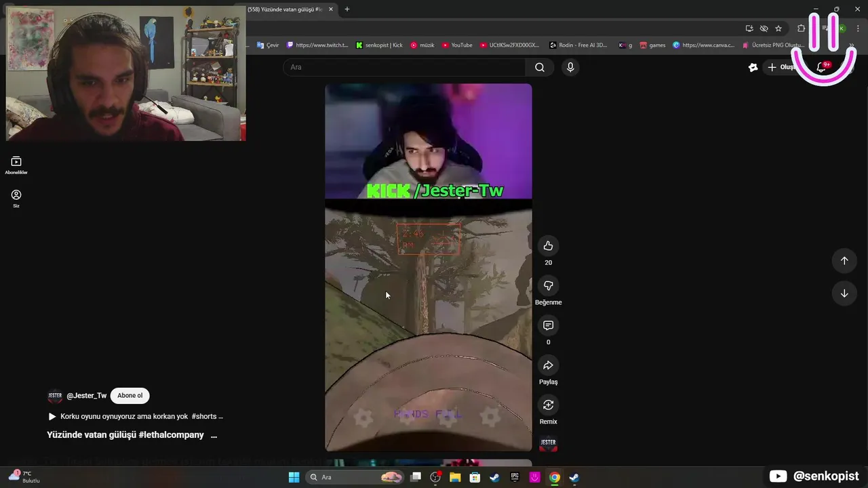Like the Short with thumbs up

(548, 246)
